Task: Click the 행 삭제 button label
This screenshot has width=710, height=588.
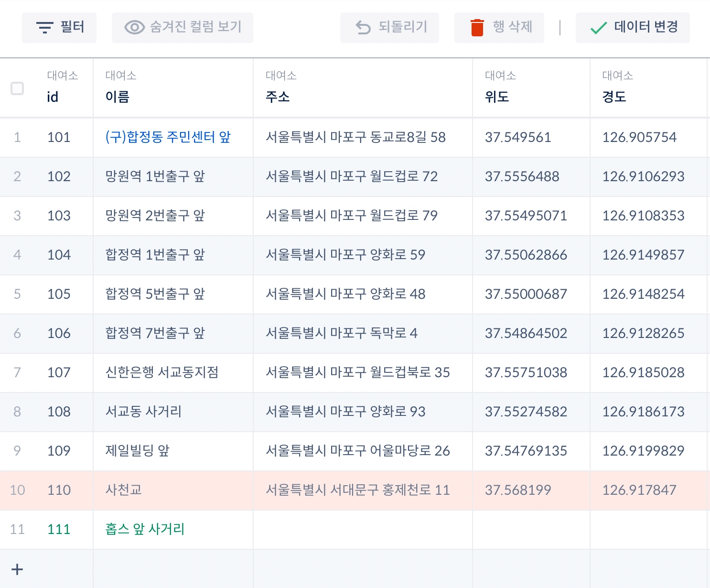Action: (513, 27)
